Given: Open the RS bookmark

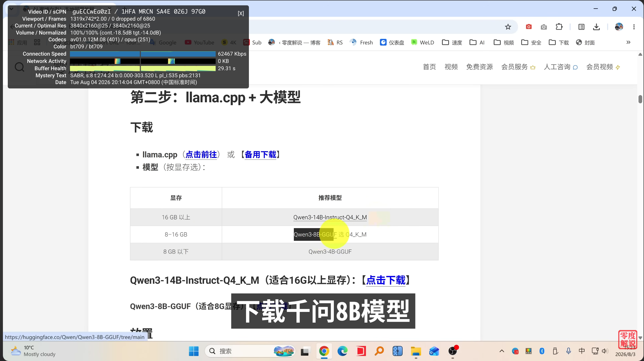Looking at the screenshot, I should point(335,43).
